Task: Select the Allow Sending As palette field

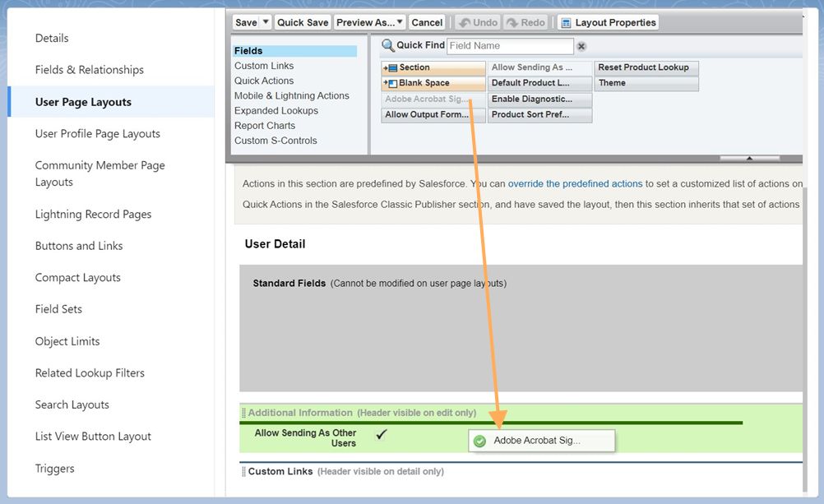Action: [539, 67]
